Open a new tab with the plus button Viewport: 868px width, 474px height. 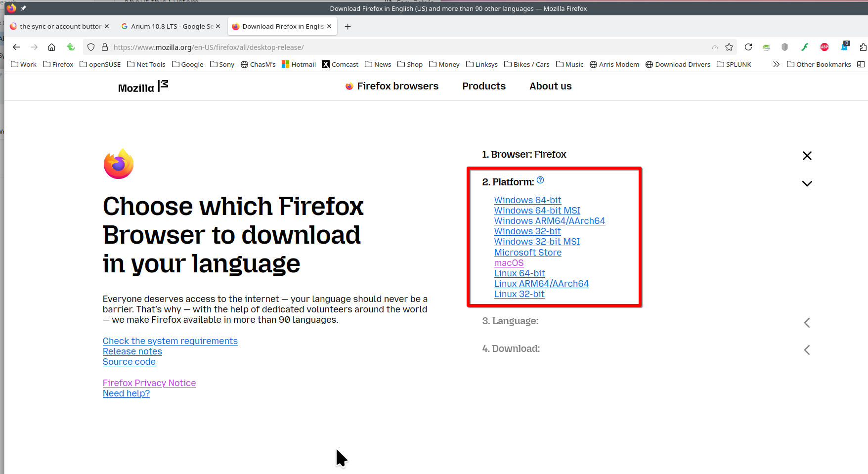click(348, 27)
